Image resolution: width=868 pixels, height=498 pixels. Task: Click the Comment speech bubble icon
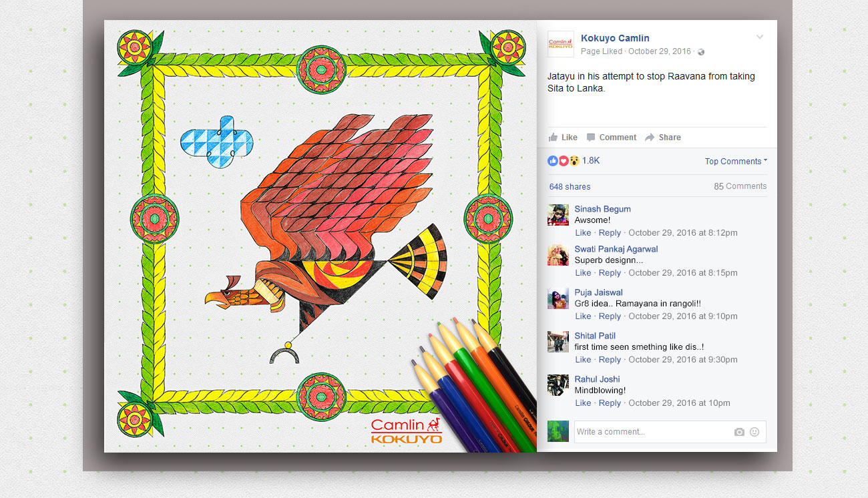pyautogui.click(x=591, y=138)
